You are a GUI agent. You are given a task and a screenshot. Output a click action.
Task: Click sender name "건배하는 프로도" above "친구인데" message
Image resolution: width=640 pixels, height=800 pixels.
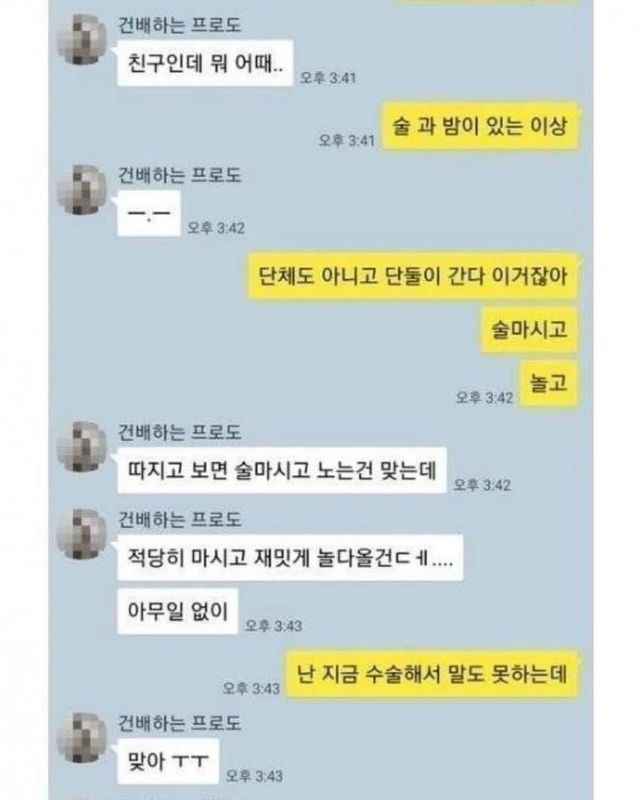click(x=179, y=25)
